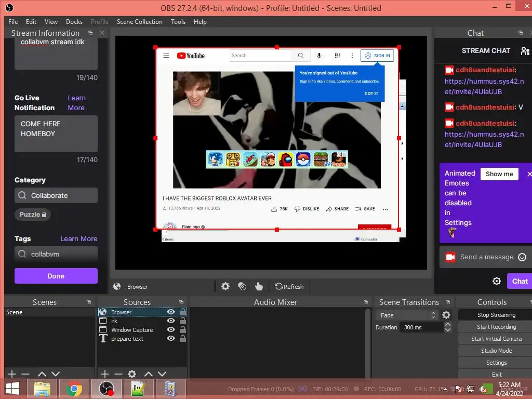
Task: Open filters icon in Browser source toolbar
Action: [242, 286]
